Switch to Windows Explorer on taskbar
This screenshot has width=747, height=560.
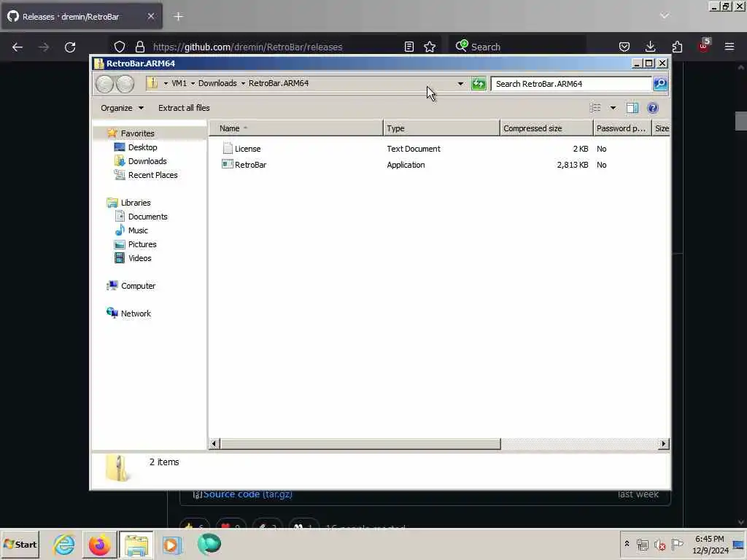point(136,544)
